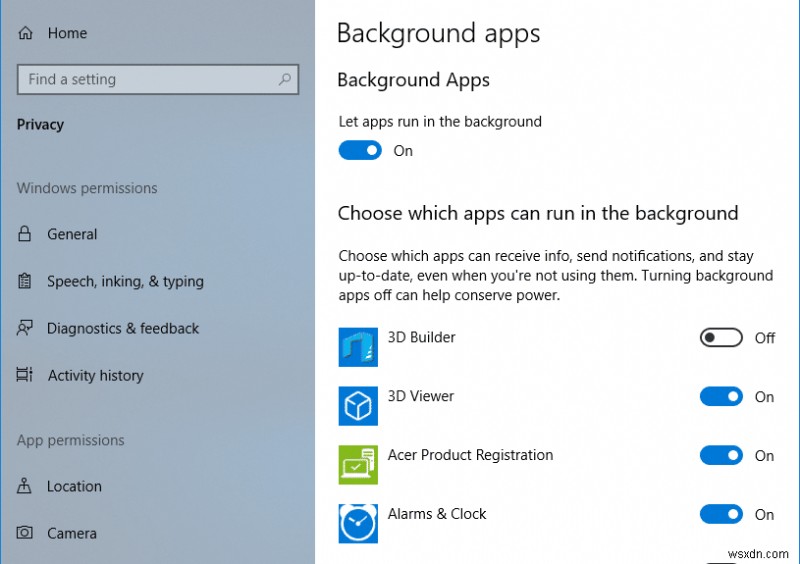Click the Alarms & Clock label
The image size is (800, 564).
437,513
